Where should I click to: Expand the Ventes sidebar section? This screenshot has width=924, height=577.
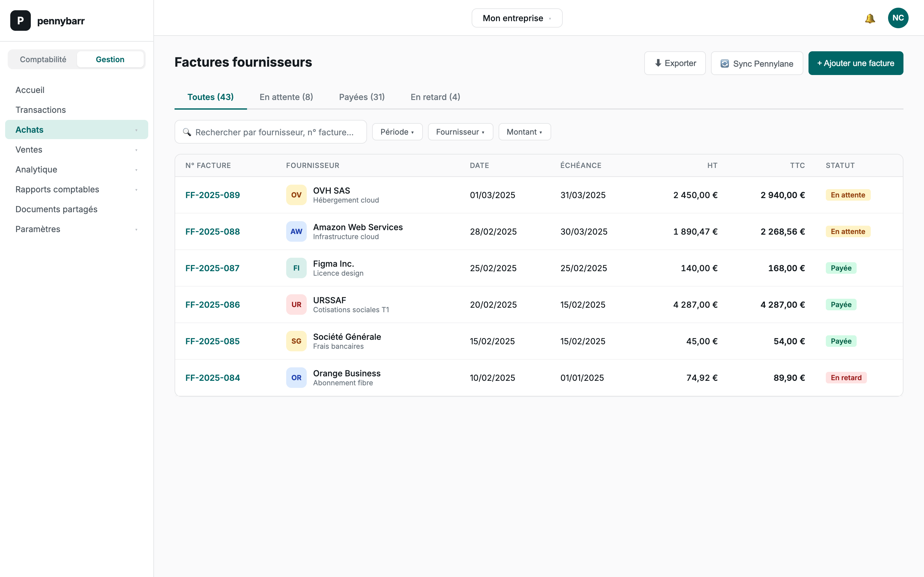point(76,150)
